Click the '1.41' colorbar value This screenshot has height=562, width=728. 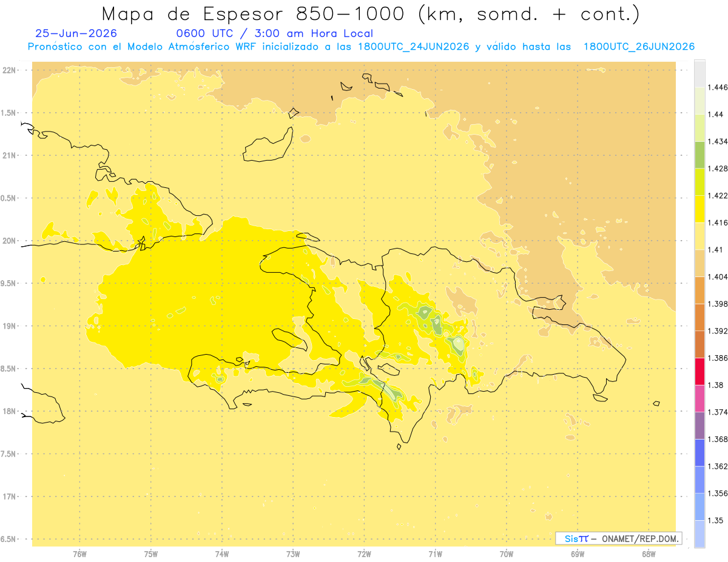pyautogui.click(x=715, y=250)
